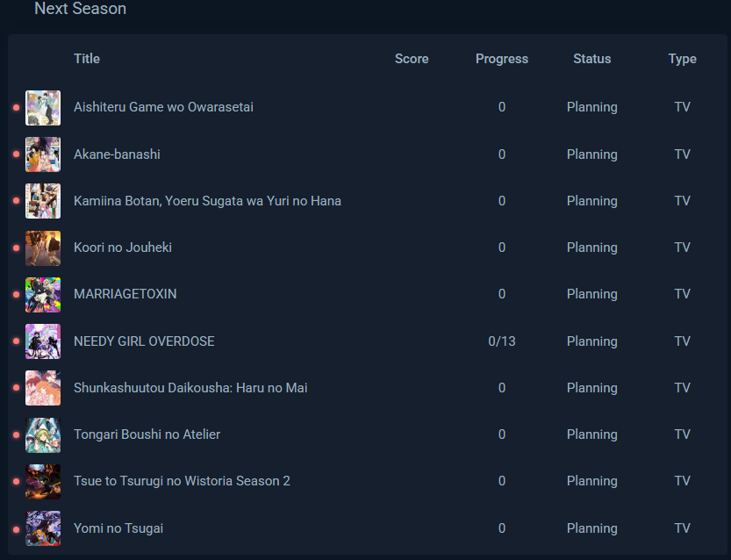
Task: Open Shunkashuutou Daikousha: Haru no Mai
Action: pos(190,388)
